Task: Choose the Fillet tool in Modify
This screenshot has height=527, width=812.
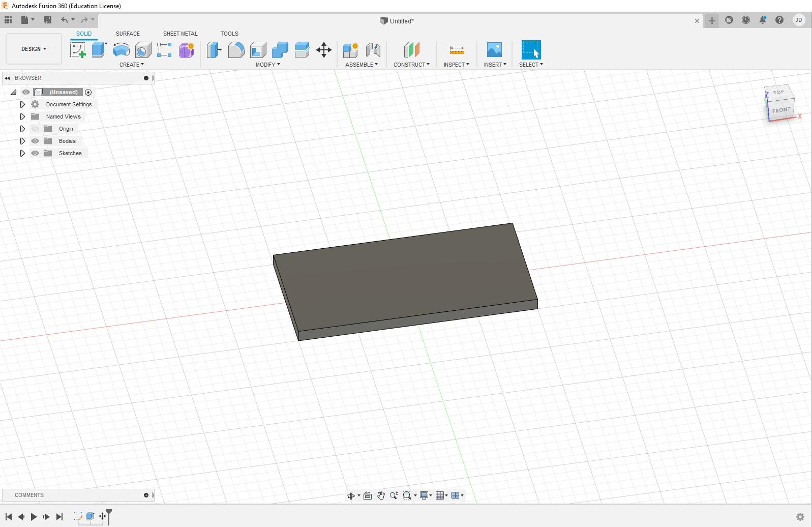Action: 236,50
